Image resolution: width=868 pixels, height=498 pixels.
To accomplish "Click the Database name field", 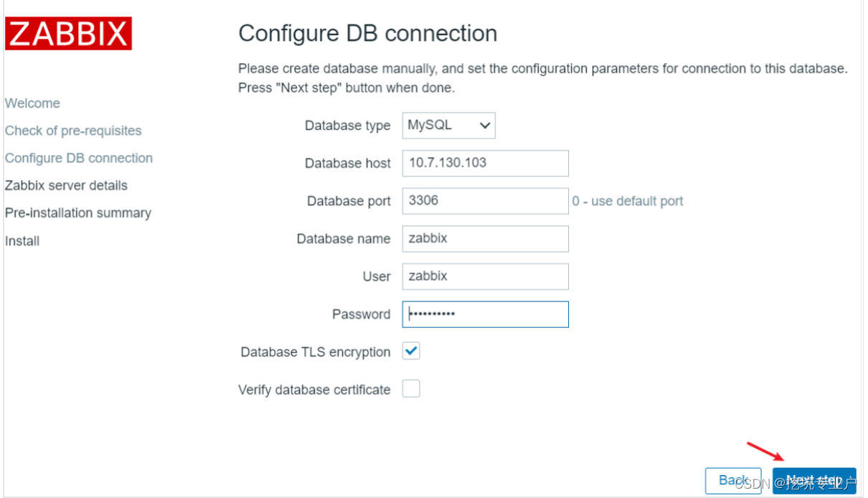I will 485,238.
